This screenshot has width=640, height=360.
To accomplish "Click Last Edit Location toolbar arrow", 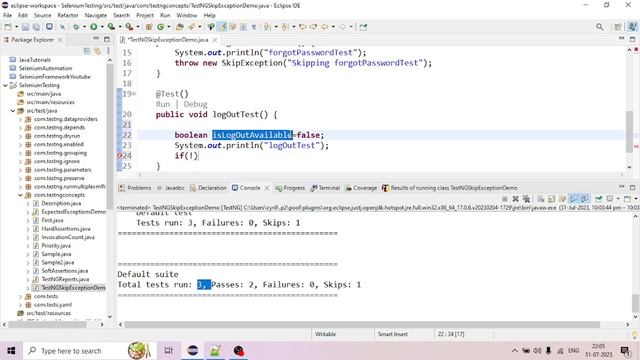I will 303,27.
